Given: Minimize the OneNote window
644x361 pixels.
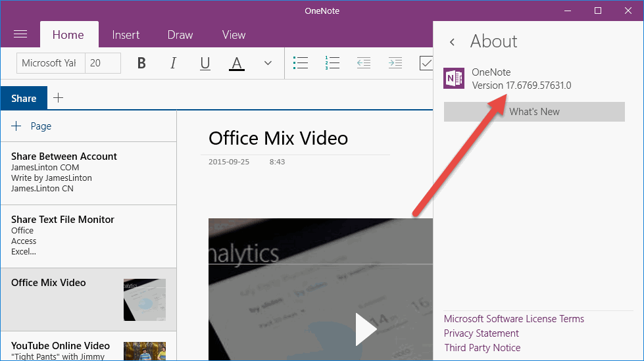Looking at the screenshot, I should click(568, 11).
